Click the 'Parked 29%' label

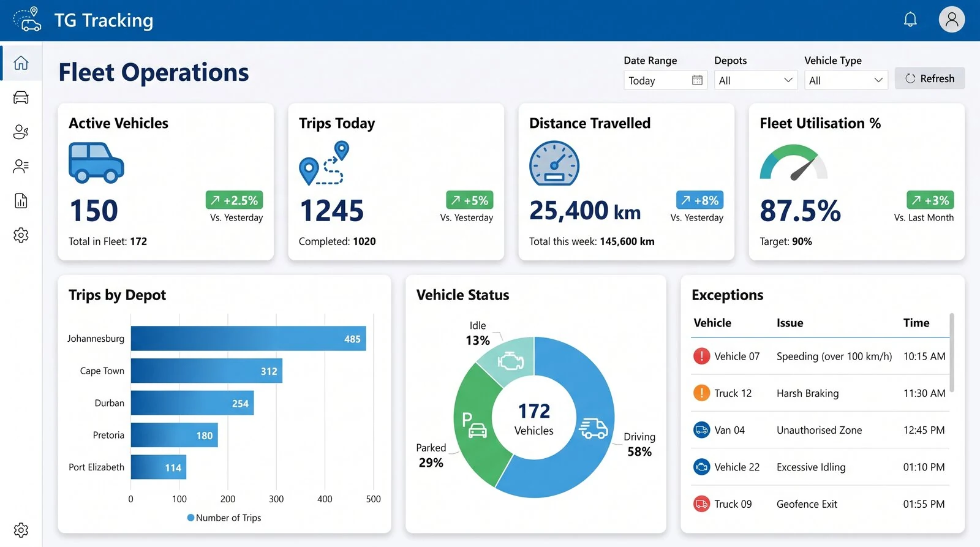click(431, 455)
